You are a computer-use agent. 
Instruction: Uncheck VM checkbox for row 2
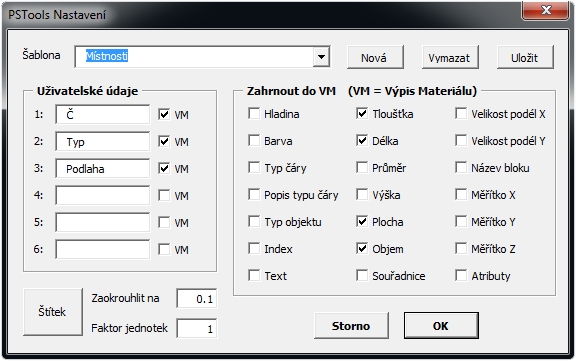pyautogui.click(x=164, y=141)
